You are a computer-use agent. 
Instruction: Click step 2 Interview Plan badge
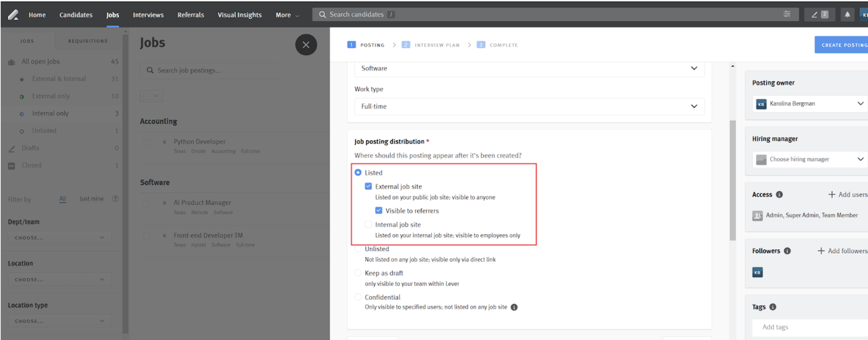point(405,45)
